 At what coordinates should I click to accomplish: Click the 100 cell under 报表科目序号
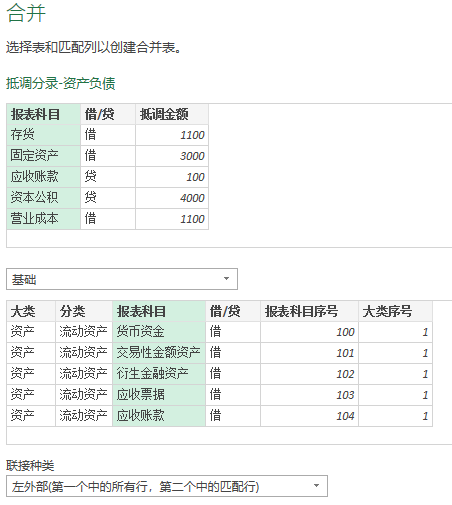309,332
